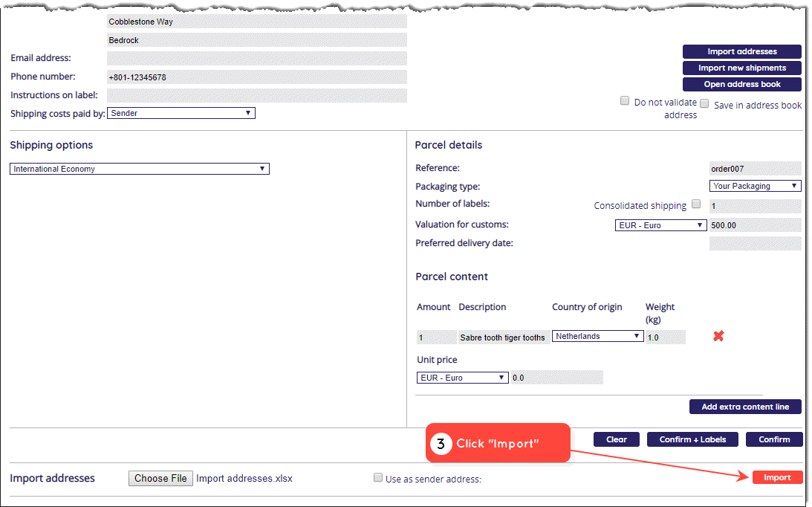Change the customs valuation currency dropdown
The height and width of the screenshot is (507, 812).
tap(660, 225)
